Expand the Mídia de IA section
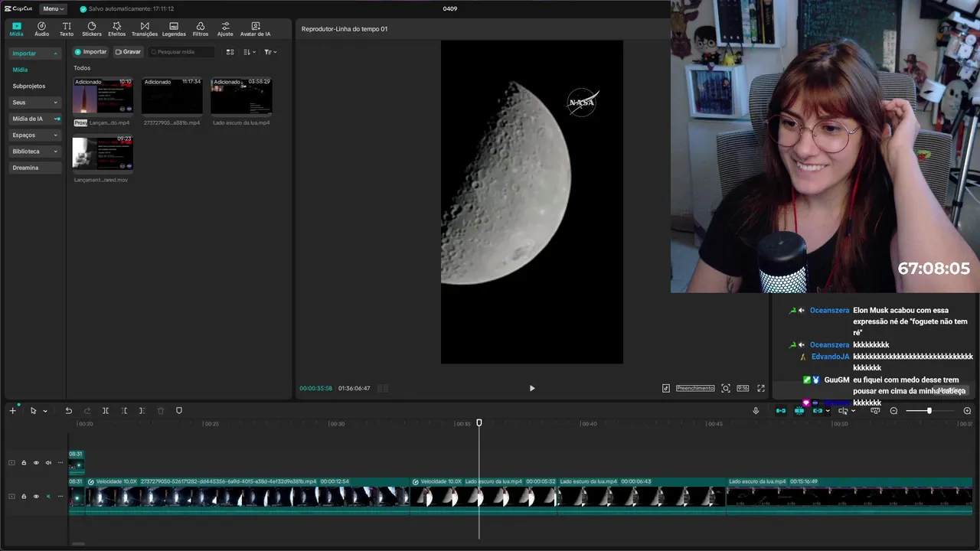This screenshot has height=551, width=980. pos(34,119)
